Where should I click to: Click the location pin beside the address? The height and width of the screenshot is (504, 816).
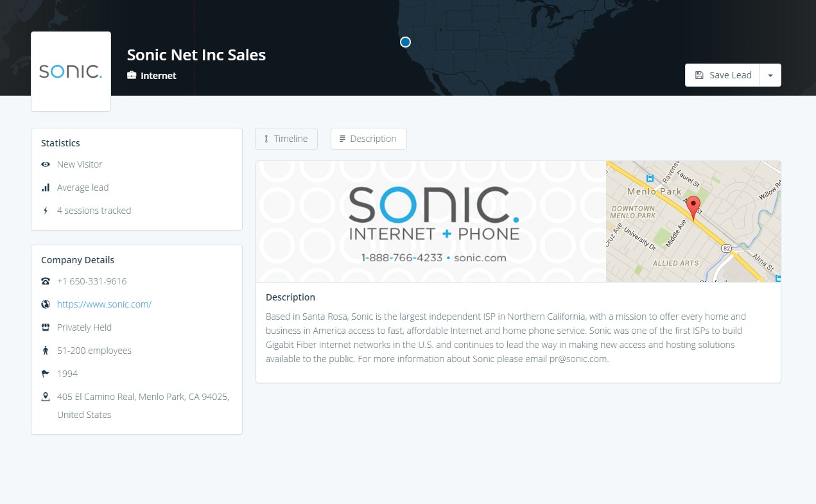[45, 396]
